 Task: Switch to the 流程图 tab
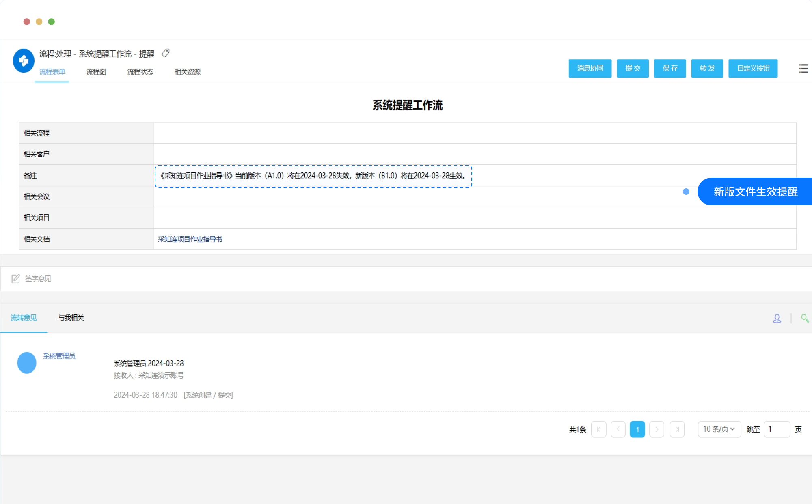pyautogui.click(x=96, y=72)
